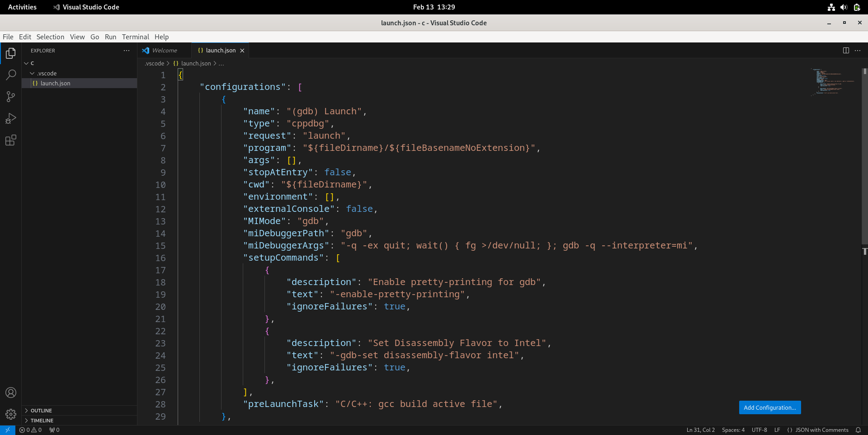Click .vscode in the breadcrumb
Viewport: 868px width, 435px height.
[x=154, y=64]
